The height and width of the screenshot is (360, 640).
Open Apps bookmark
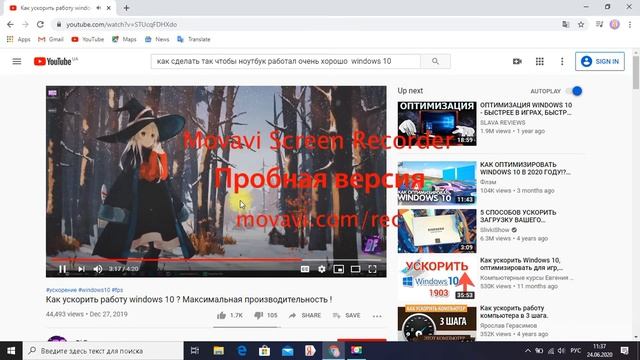(18, 39)
